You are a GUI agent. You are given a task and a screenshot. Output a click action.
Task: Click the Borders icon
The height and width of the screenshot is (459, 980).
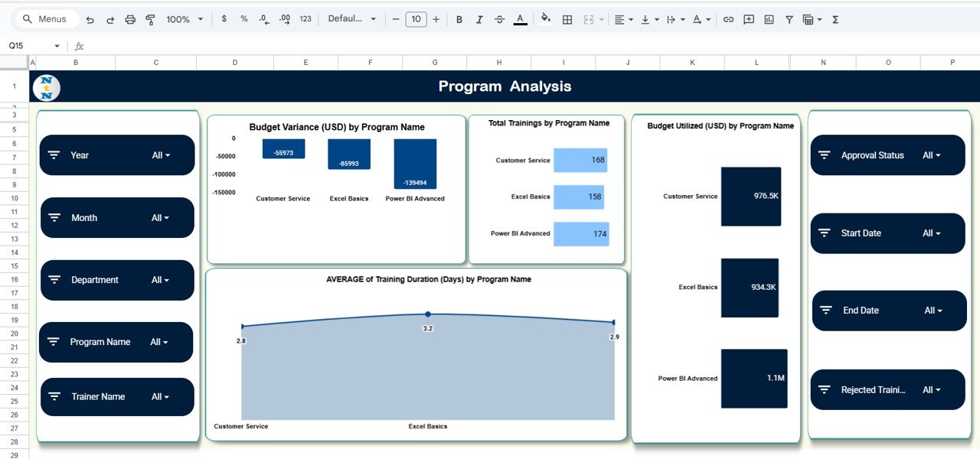tap(567, 19)
